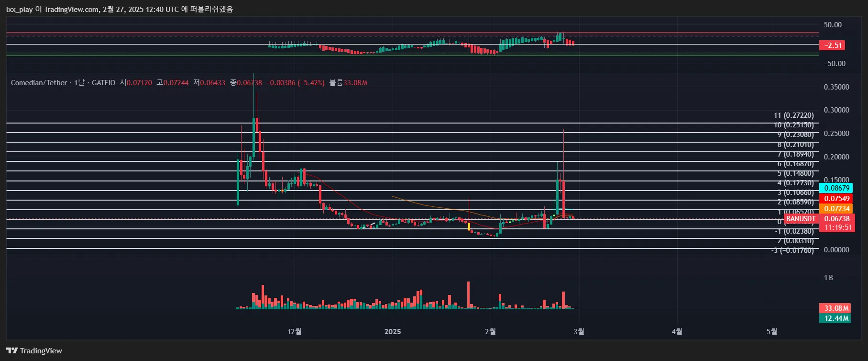Click the 11:19:51 countdown timer label
This screenshot has height=361, width=868.
(x=837, y=227)
